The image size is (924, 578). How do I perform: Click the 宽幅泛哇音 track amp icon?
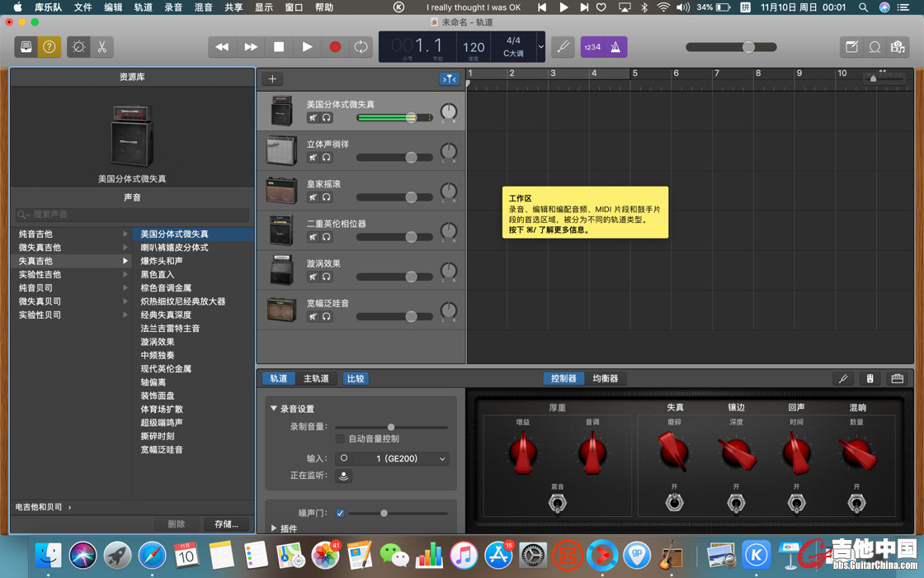point(281,309)
